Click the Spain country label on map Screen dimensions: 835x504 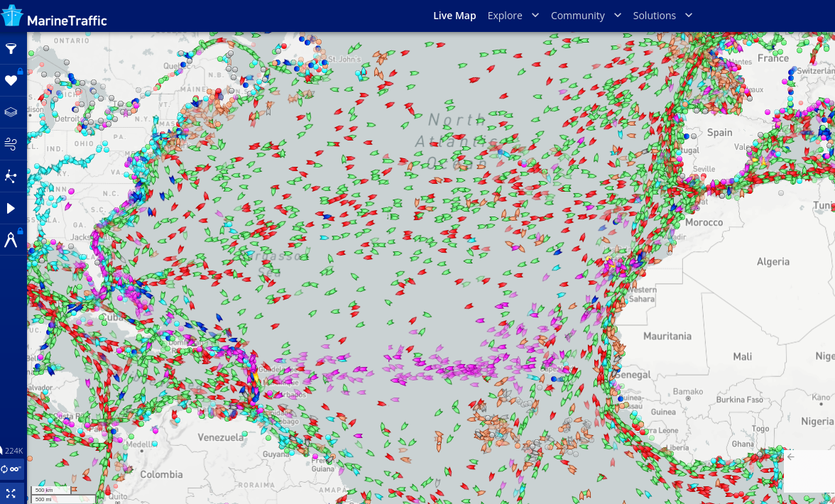[719, 133]
